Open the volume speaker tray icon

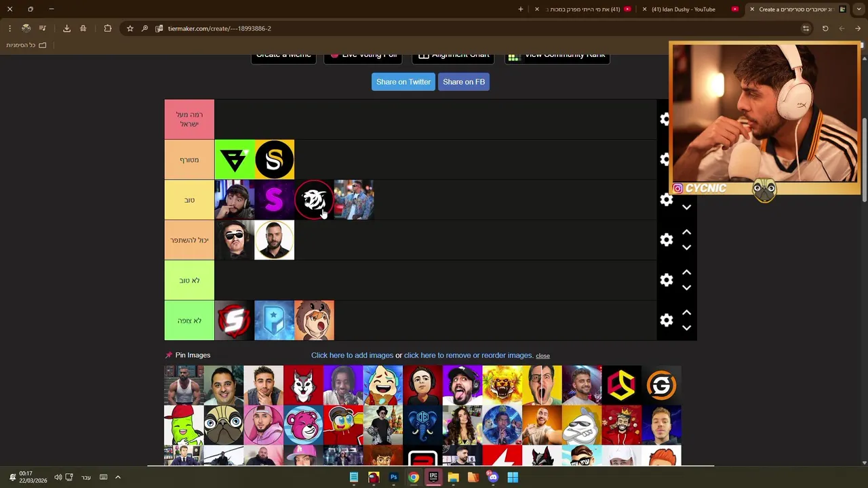pos(58,477)
